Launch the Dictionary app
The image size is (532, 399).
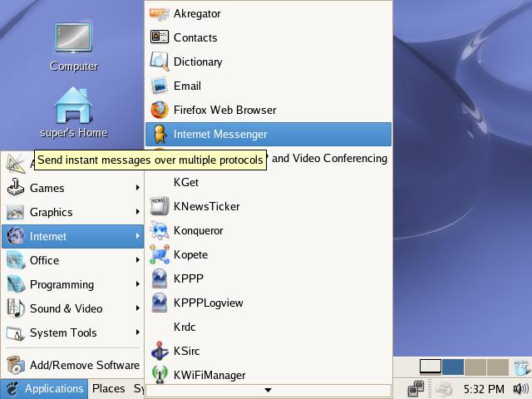197,62
